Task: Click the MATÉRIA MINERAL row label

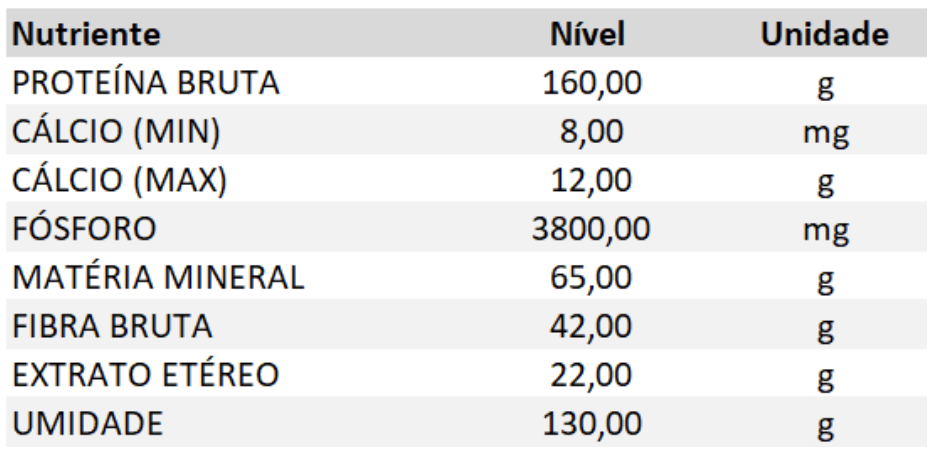Action: pyautogui.click(x=158, y=278)
